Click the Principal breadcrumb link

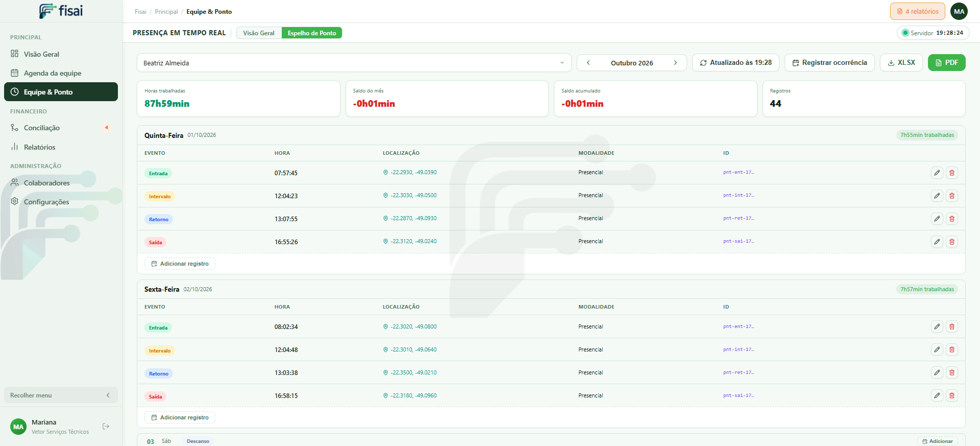(x=166, y=12)
